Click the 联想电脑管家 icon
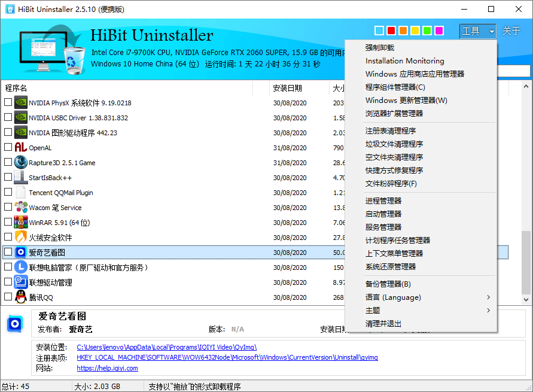 (21, 268)
